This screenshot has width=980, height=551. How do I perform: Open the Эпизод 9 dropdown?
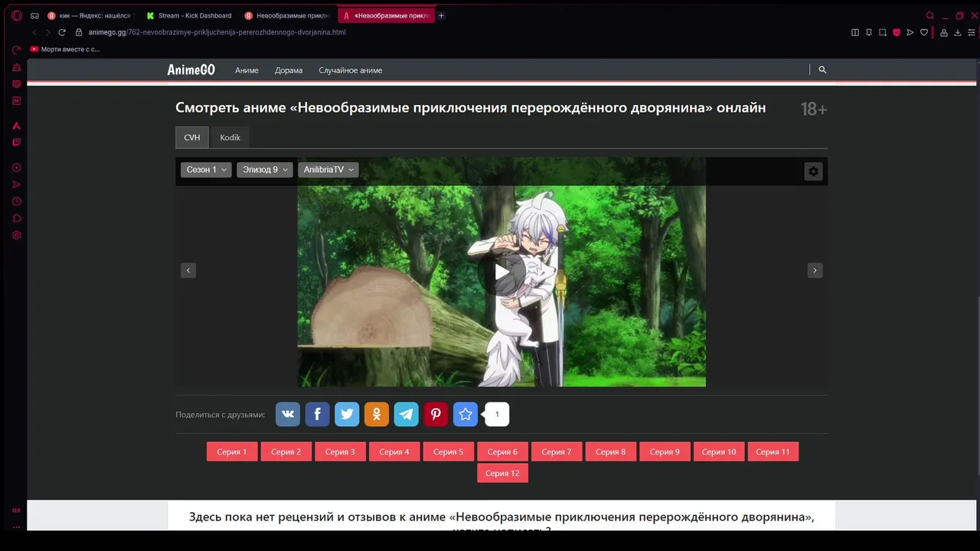tap(265, 170)
